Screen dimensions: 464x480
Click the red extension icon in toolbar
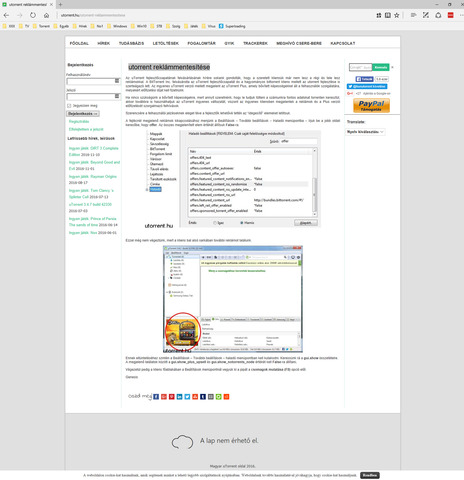[x=450, y=15]
